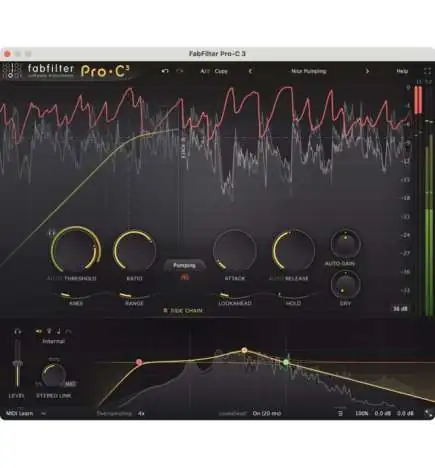Click the Lookahead slider
This screenshot has width=435, height=468.
click(235, 296)
